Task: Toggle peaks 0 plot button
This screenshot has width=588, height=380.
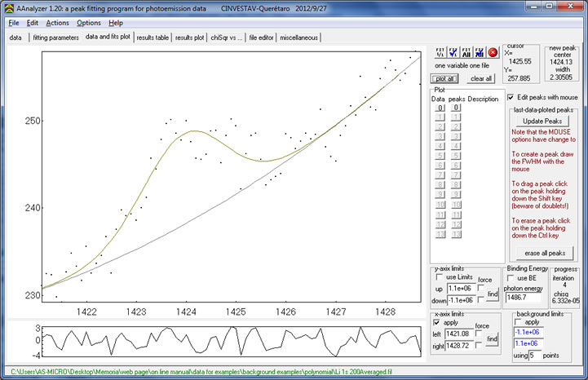Action: [457, 108]
